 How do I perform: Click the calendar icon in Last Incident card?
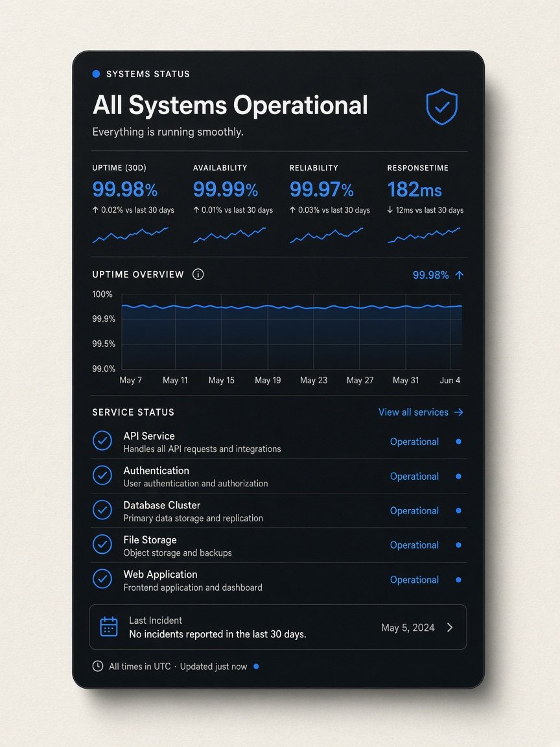(109, 627)
